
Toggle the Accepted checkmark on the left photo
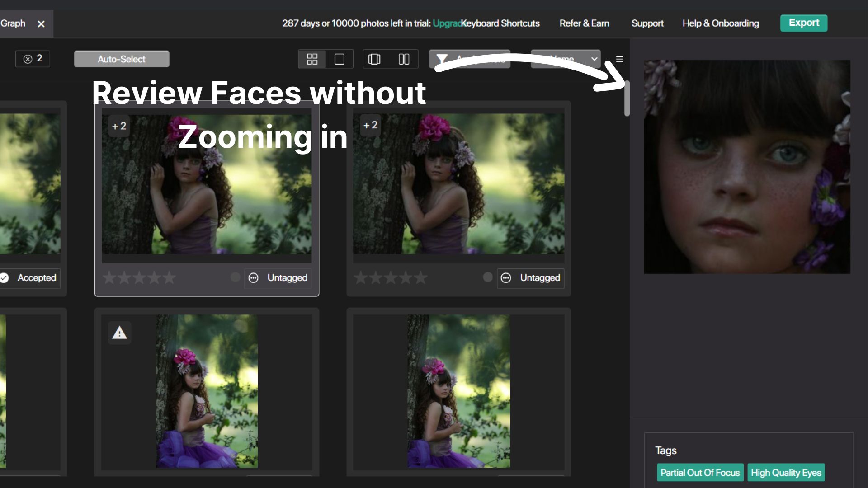5,278
